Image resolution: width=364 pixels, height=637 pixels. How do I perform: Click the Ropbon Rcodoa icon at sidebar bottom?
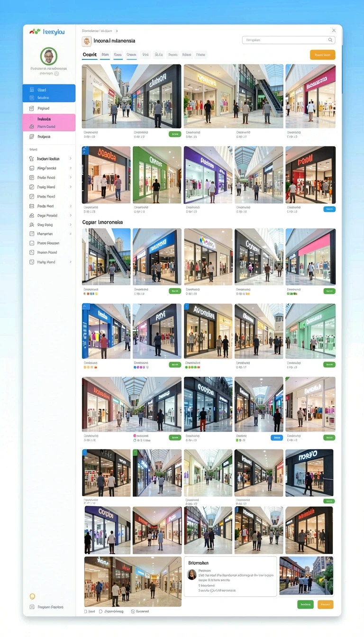coord(32,607)
